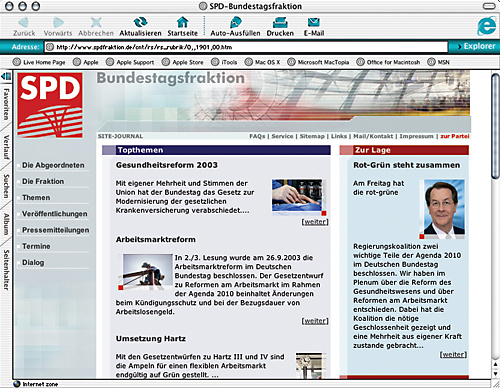Open the Auto-Ausfüllen tool
This screenshot has width=500, height=388.
pos(235,22)
